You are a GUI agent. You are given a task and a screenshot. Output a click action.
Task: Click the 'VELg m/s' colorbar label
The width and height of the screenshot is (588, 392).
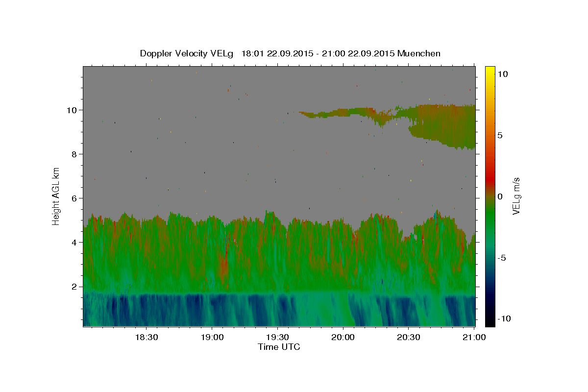[516, 196]
